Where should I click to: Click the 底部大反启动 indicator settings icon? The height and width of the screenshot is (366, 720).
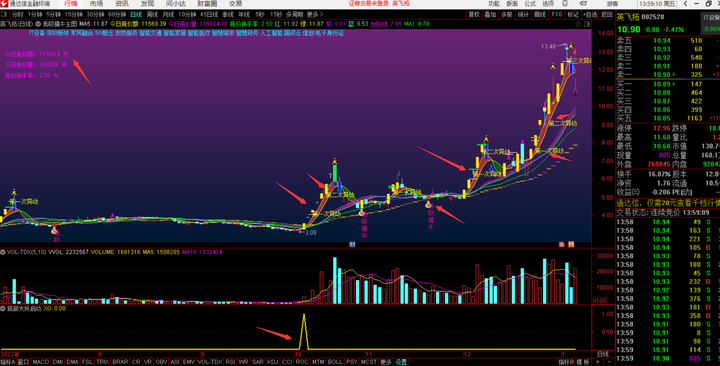pos(3,309)
